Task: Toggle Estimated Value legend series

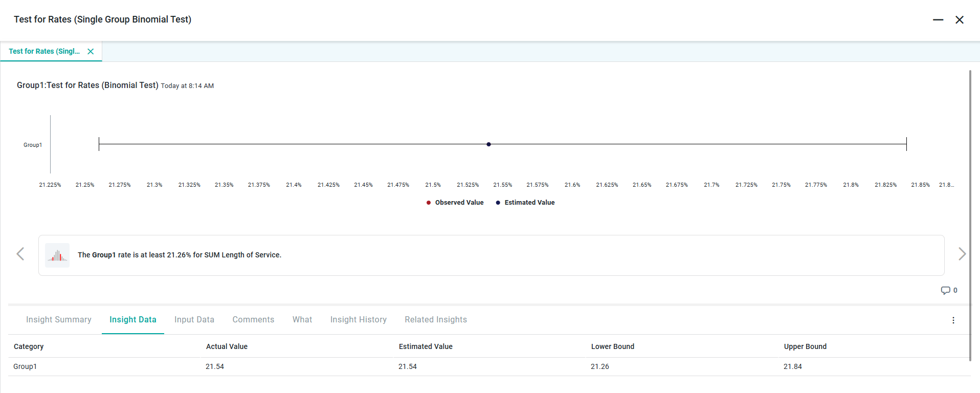Action: point(525,203)
